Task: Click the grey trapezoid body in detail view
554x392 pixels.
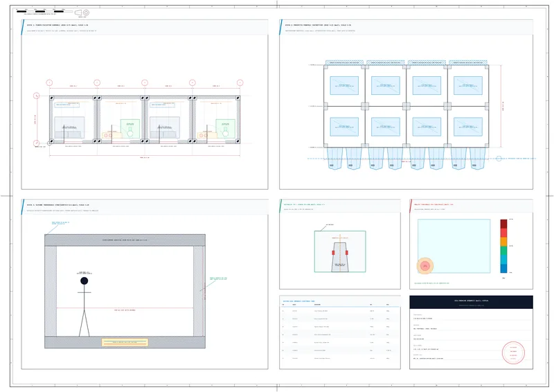Action: tap(340, 257)
